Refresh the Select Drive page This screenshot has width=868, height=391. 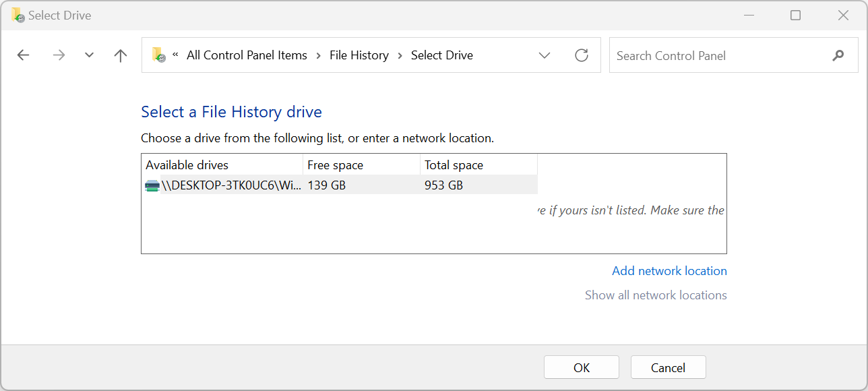click(582, 55)
